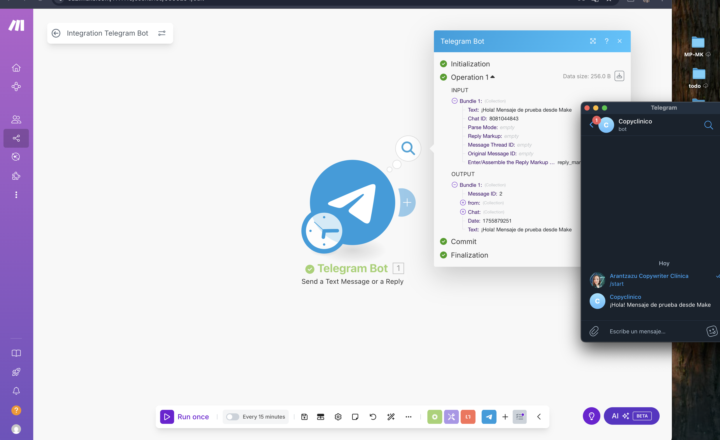Open help in Telegram Bot panel header
This screenshot has height=440, width=720.
coord(607,41)
